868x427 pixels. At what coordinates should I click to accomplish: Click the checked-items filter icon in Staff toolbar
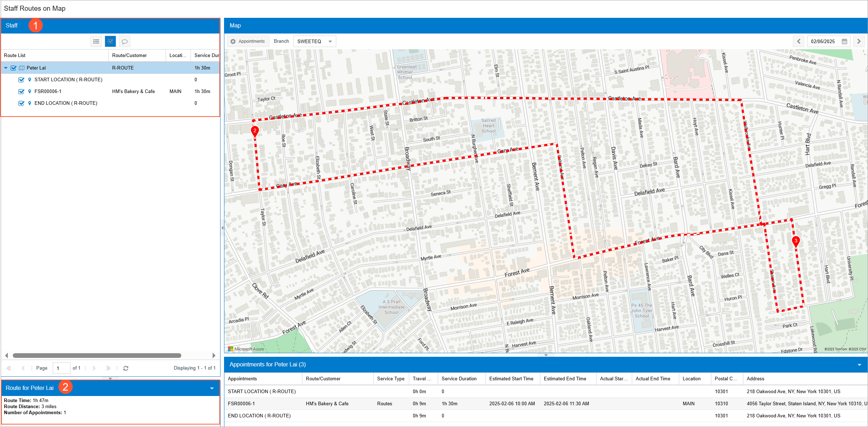pos(110,41)
